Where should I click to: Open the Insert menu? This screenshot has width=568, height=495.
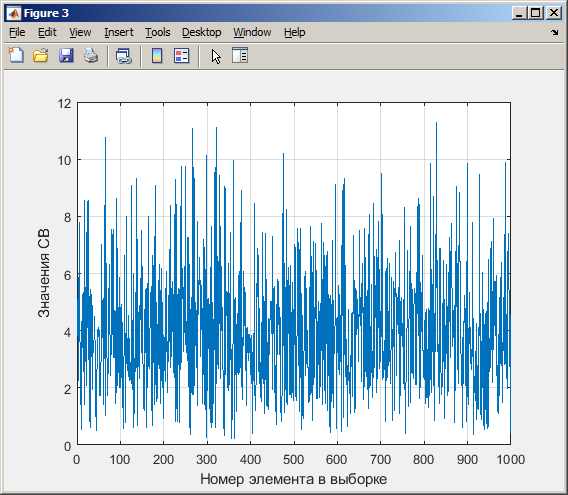119,32
